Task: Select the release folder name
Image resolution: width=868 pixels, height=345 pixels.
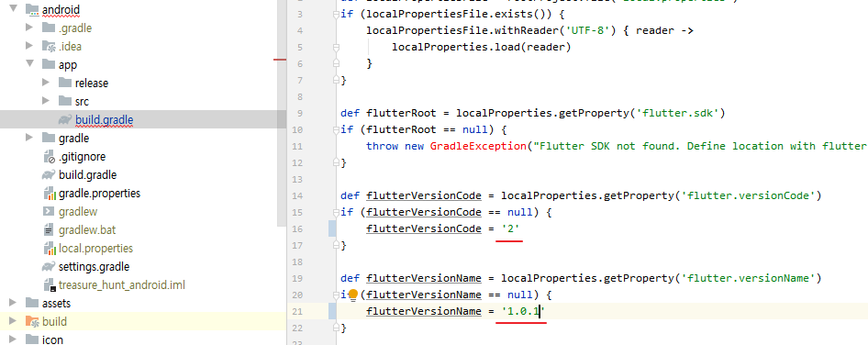Action: pos(92,83)
